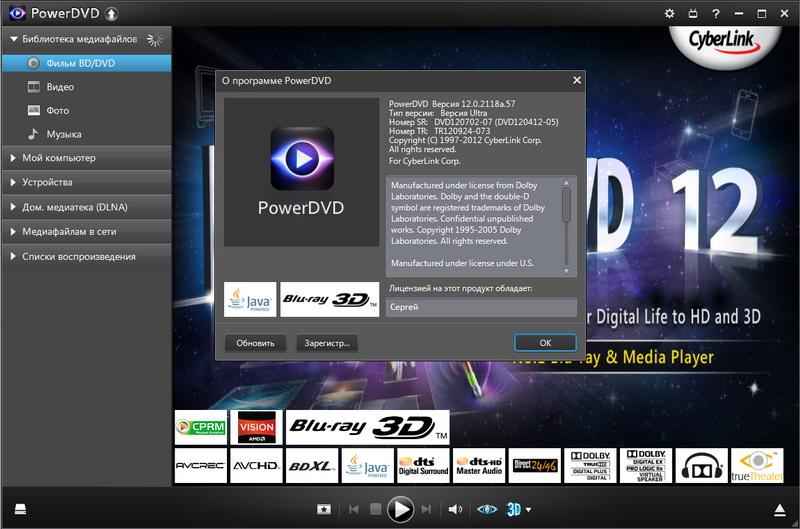
Task: Open PowerDVD settings gear
Action: click(x=669, y=14)
